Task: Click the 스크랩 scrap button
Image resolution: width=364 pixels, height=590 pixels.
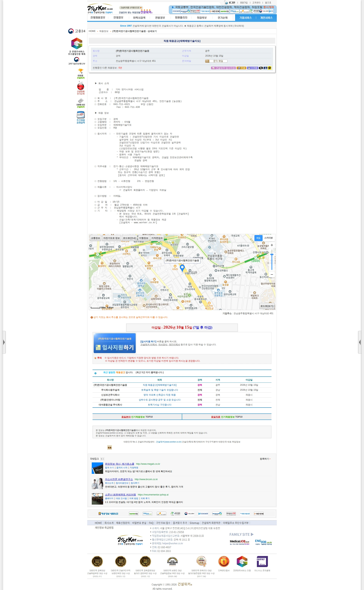Action: coord(252,68)
